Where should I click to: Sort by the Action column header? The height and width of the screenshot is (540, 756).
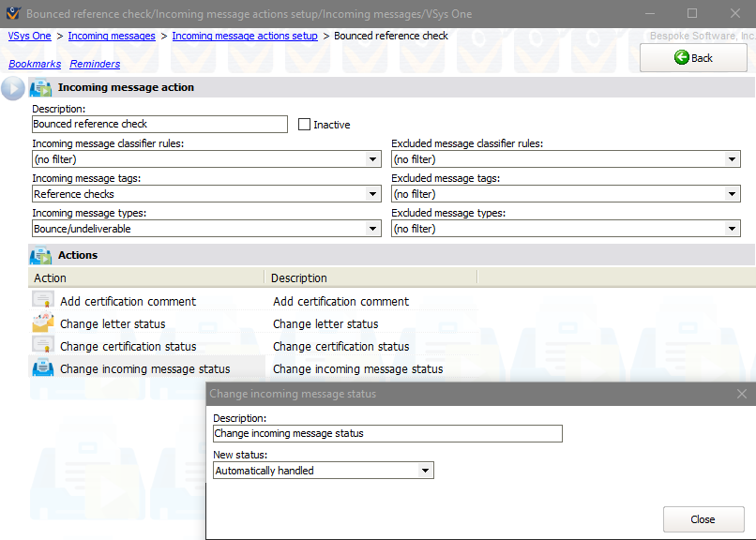(145, 277)
